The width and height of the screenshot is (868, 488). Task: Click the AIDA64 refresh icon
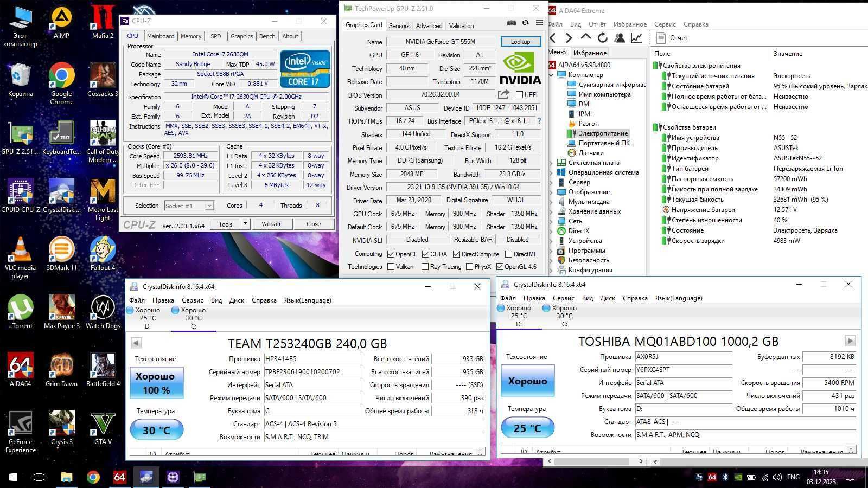602,37
